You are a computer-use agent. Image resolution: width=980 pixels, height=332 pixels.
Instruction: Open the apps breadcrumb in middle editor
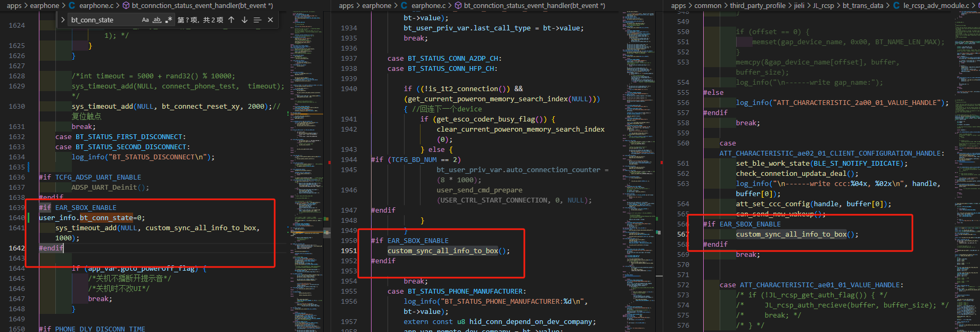[347, 5]
